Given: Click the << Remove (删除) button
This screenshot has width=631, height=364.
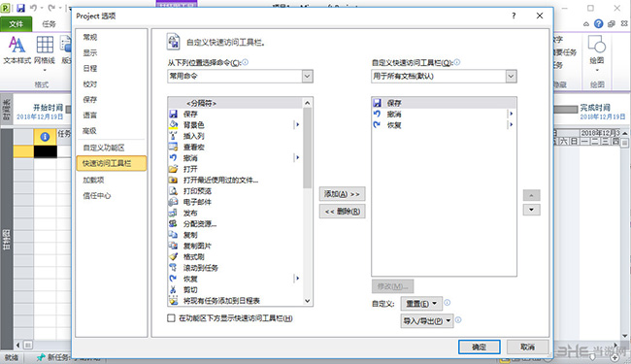Looking at the screenshot, I should pyautogui.click(x=342, y=212).
